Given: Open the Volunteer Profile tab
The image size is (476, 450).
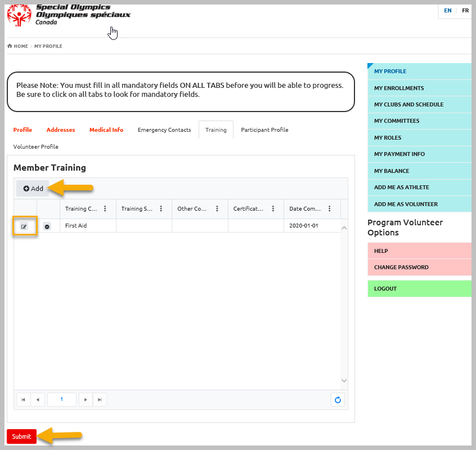Looking at the screenshot, I should [36, 146].
